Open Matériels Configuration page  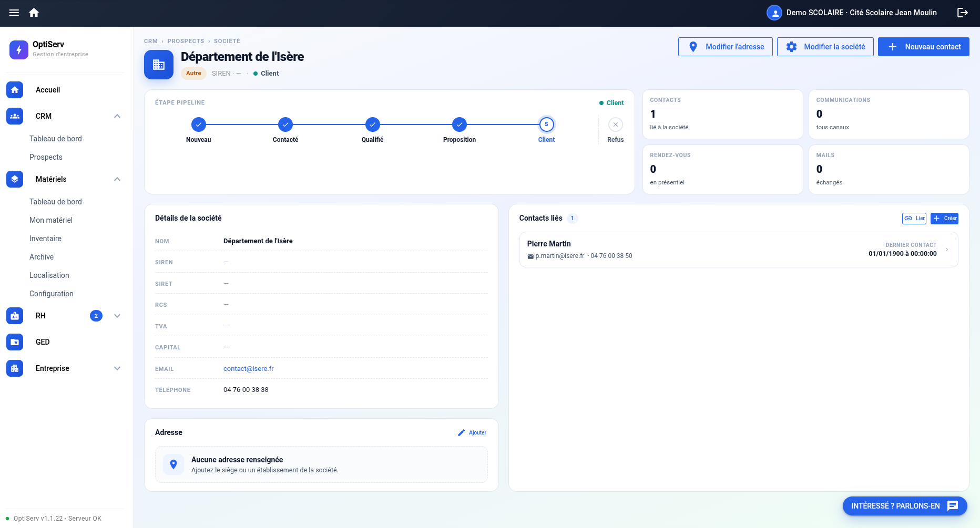point(52,294)
